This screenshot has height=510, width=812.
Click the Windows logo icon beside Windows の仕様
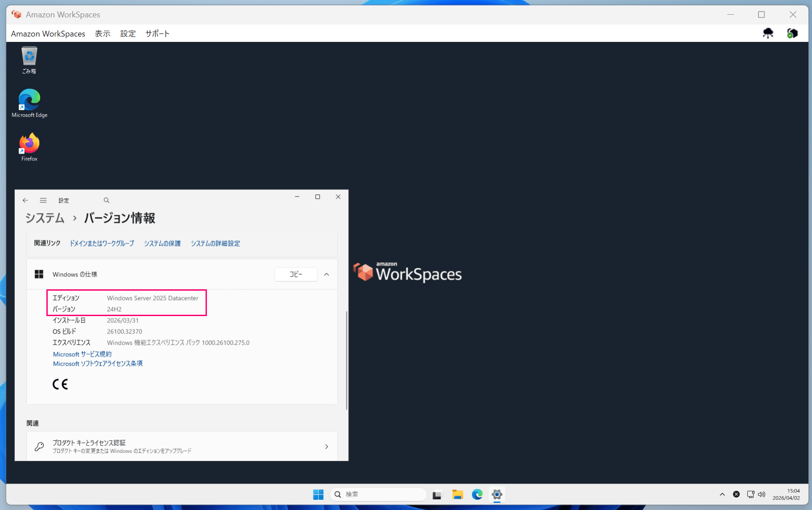coord(39,274)
